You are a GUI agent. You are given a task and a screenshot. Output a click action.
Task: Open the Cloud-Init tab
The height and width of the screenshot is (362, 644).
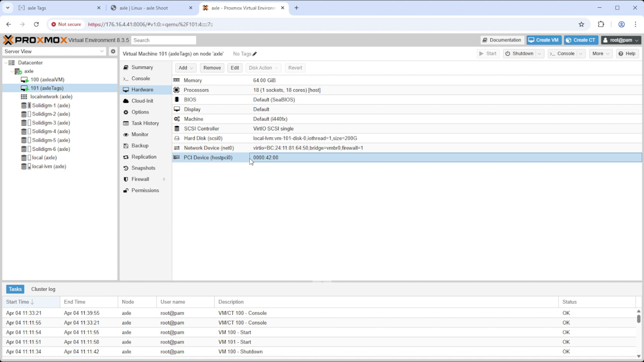tap(145, 101)
